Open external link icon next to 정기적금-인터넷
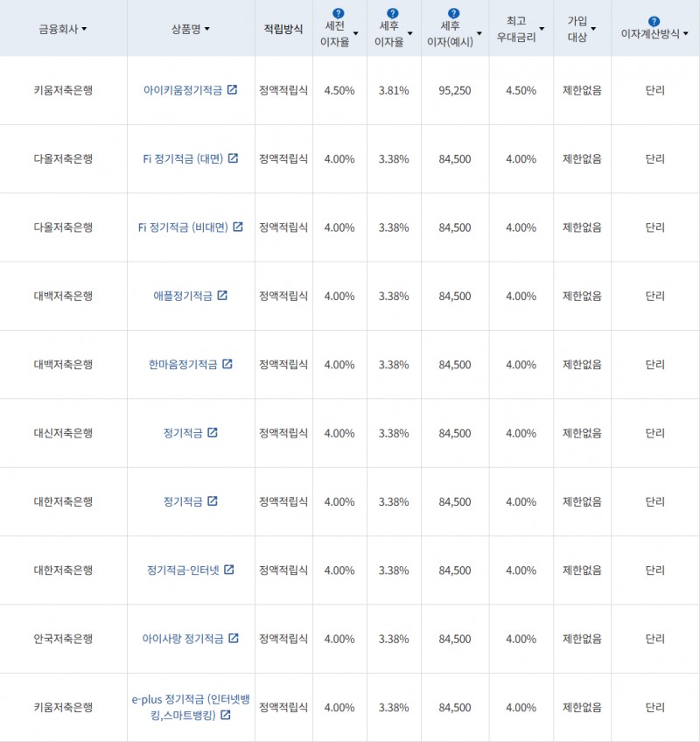This screenshot has height=742, width=700. point(229,570)
